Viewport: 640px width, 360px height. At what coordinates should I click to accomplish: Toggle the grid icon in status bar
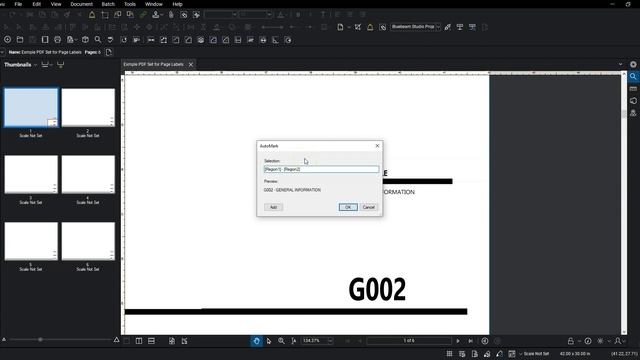pyautogui.click(x=449, y=353)
